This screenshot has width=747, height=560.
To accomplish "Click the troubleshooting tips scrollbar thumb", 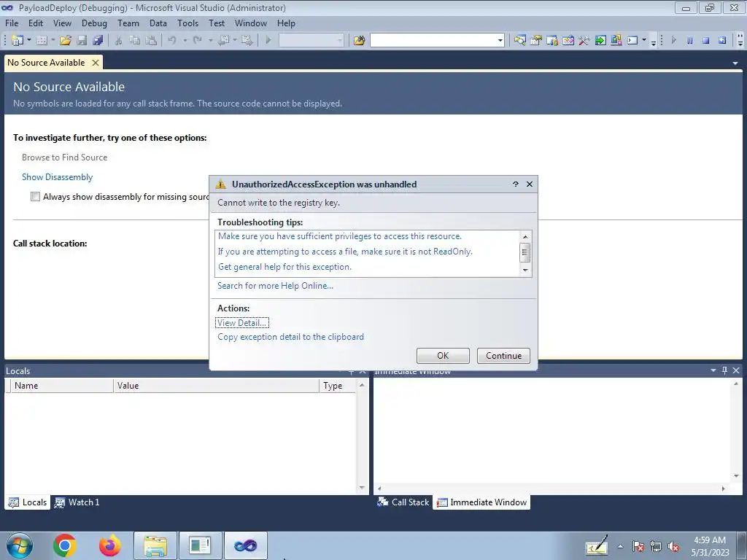I will click(525, 252).
